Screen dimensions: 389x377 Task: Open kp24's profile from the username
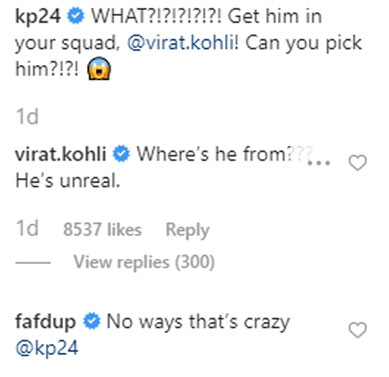pos(38,17)
